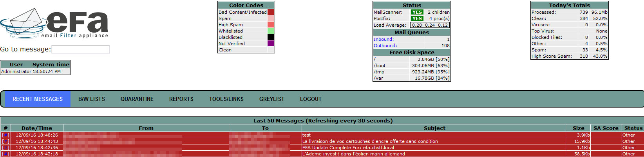Click the Blacklisted black color swatch

coord(271,37)
